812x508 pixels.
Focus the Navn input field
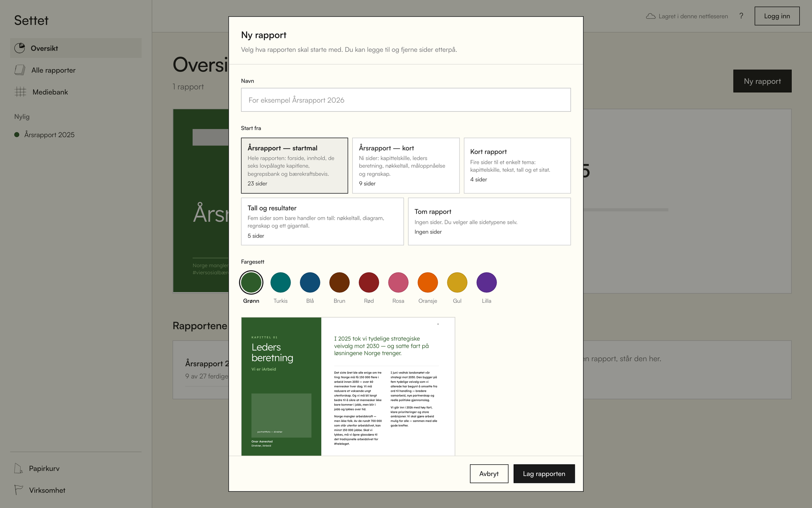(x=406, y=100)
